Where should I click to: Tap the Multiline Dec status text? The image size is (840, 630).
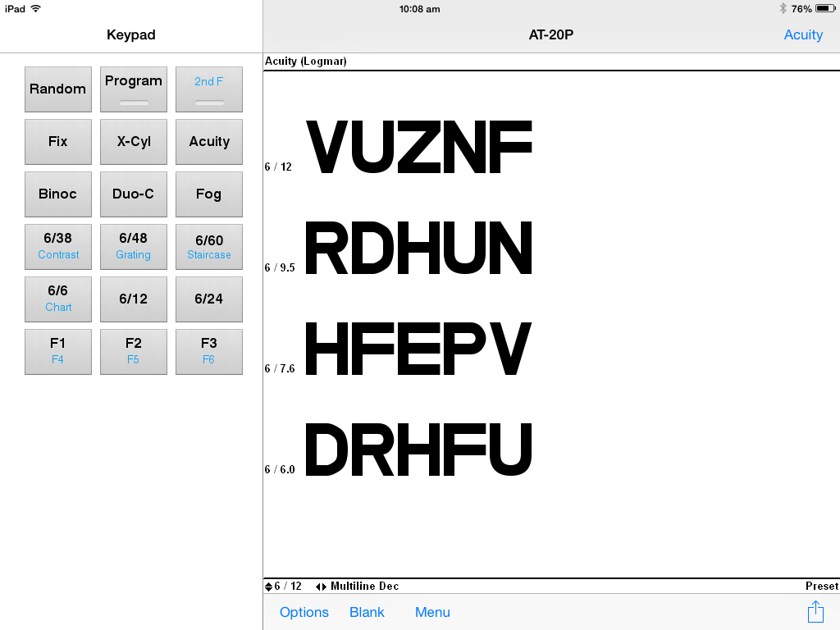[x=365, y=586]
